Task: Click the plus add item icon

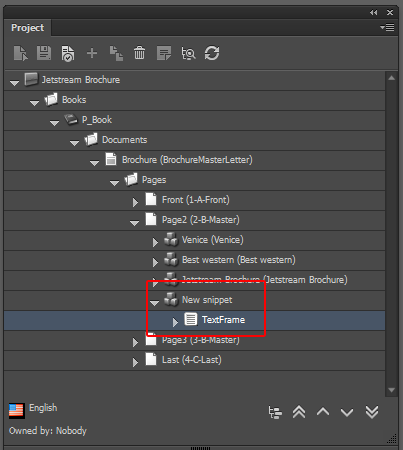Action: (x=92, y=53)
